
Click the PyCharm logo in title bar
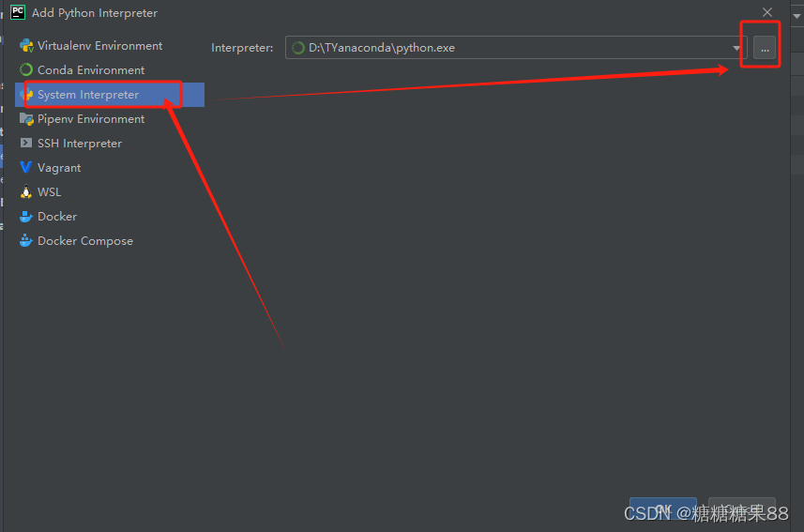(18, 12)
